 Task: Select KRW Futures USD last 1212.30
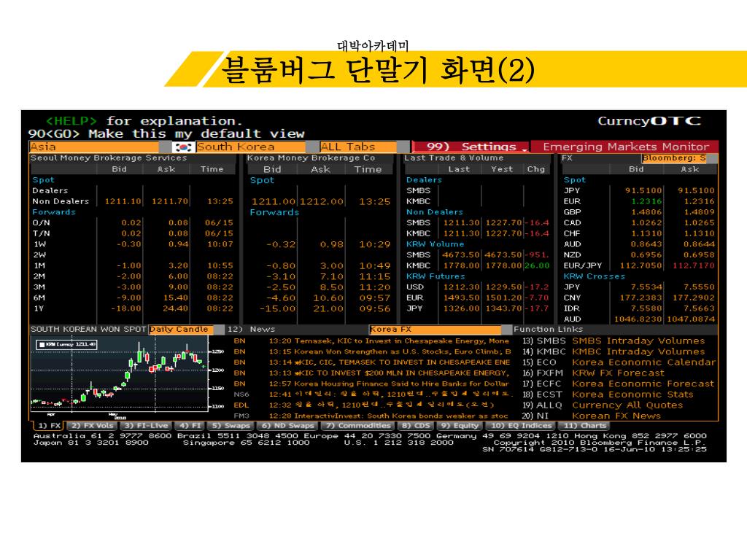click(461, 287)
